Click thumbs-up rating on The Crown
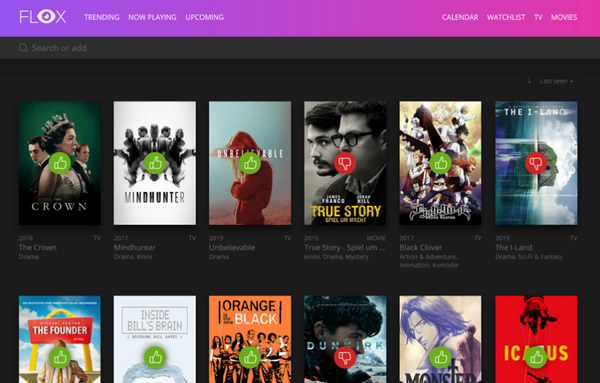This screenshot has height=383, width=600. [60, 163]
